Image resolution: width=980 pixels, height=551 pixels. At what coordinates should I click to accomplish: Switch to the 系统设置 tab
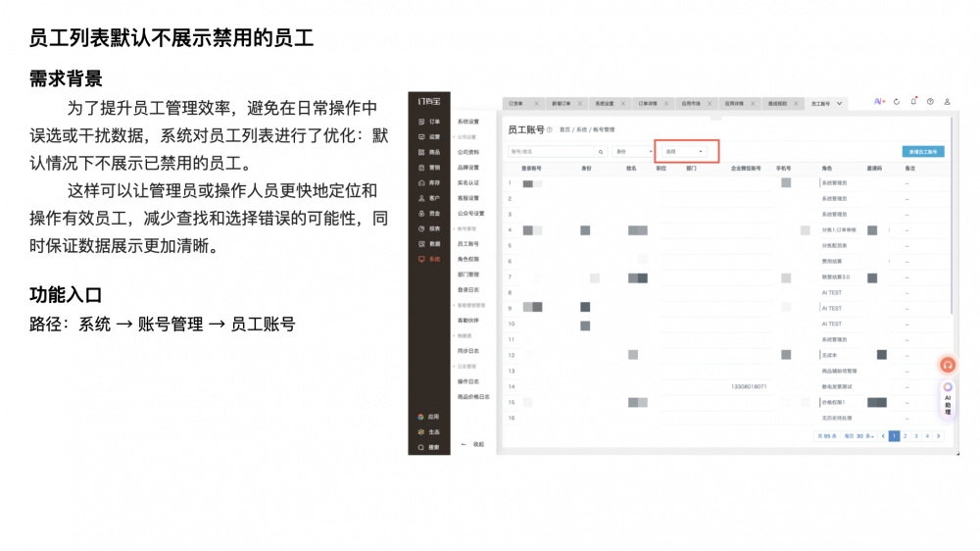pyautogui.click(x=604, y=103)
